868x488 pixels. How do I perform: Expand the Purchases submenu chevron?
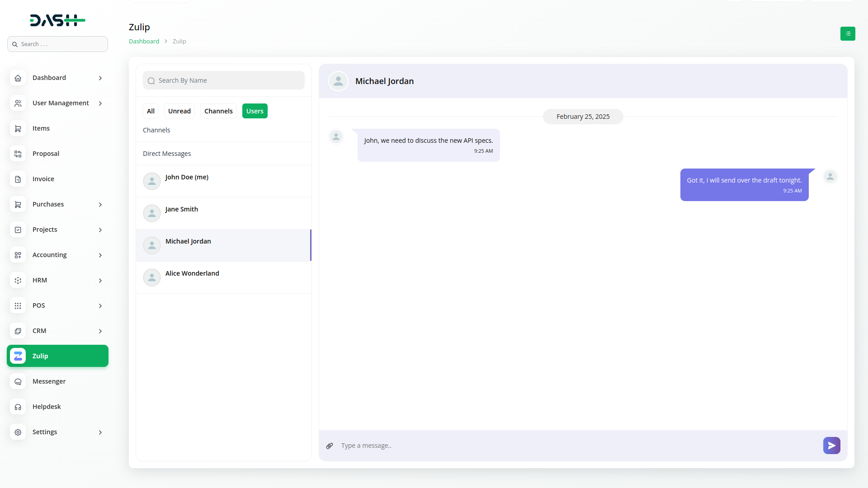point(100,205)
